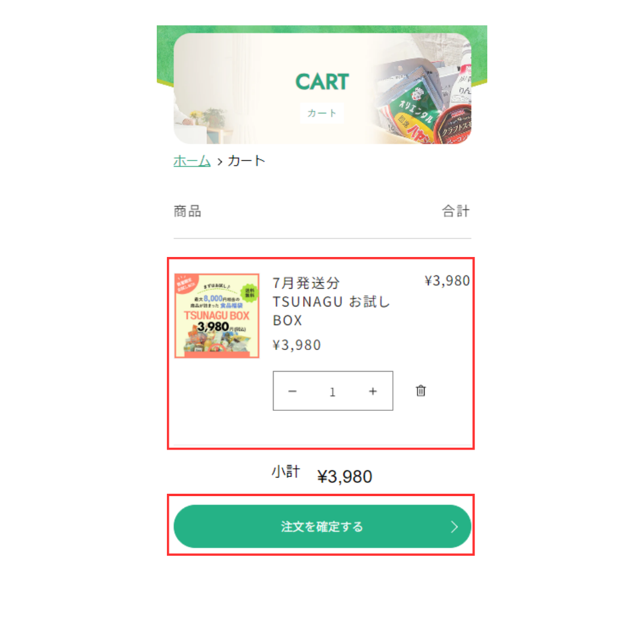
Task: Click the arrow inside the green order button
Action: (x=454, y=527)
